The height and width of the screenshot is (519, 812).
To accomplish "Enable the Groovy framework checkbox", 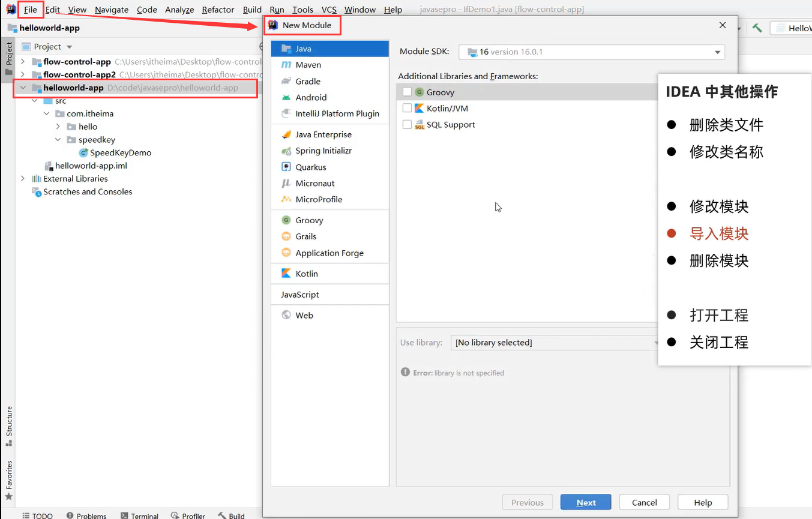I will point(407,92).
